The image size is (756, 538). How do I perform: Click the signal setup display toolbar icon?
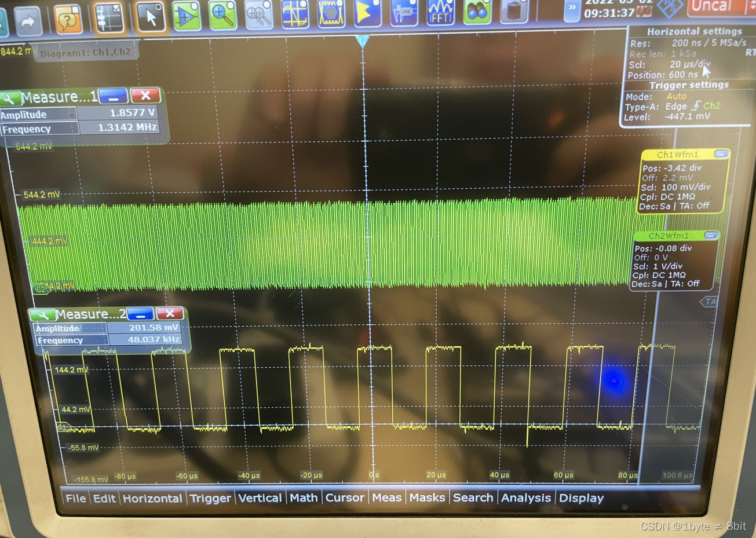109,17
